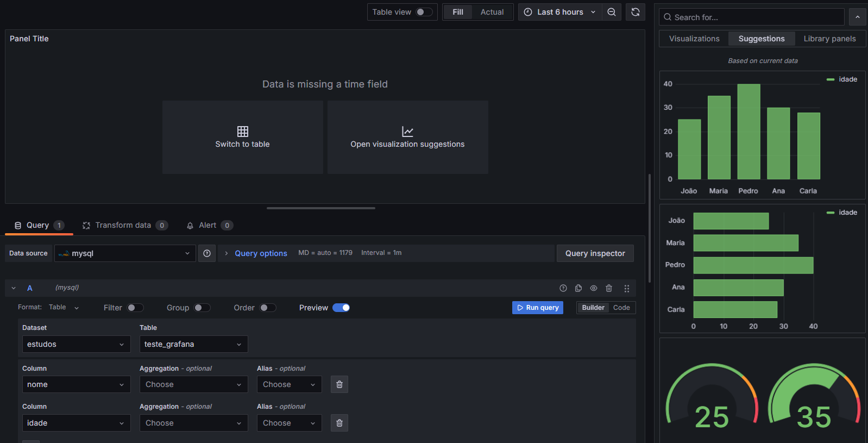Refresh the dashboard with the refresh icon

(x=636, y=12)
